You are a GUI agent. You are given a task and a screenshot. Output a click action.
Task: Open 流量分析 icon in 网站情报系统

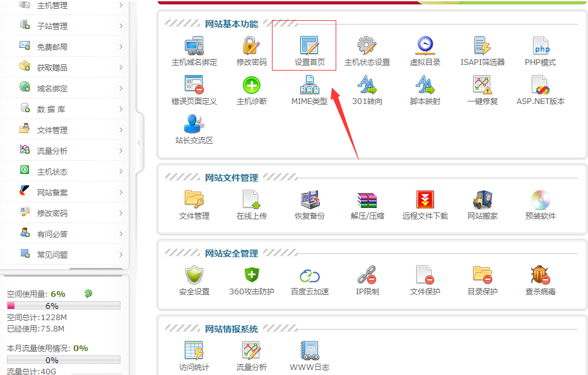point(251,350)
